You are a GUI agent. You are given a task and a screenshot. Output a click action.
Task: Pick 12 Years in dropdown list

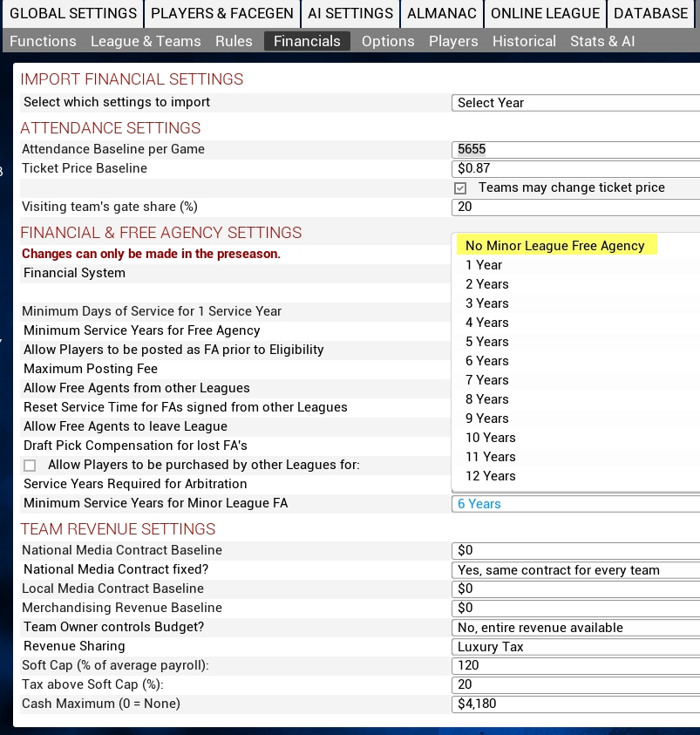pyautogui.click(x=491, y=476)
